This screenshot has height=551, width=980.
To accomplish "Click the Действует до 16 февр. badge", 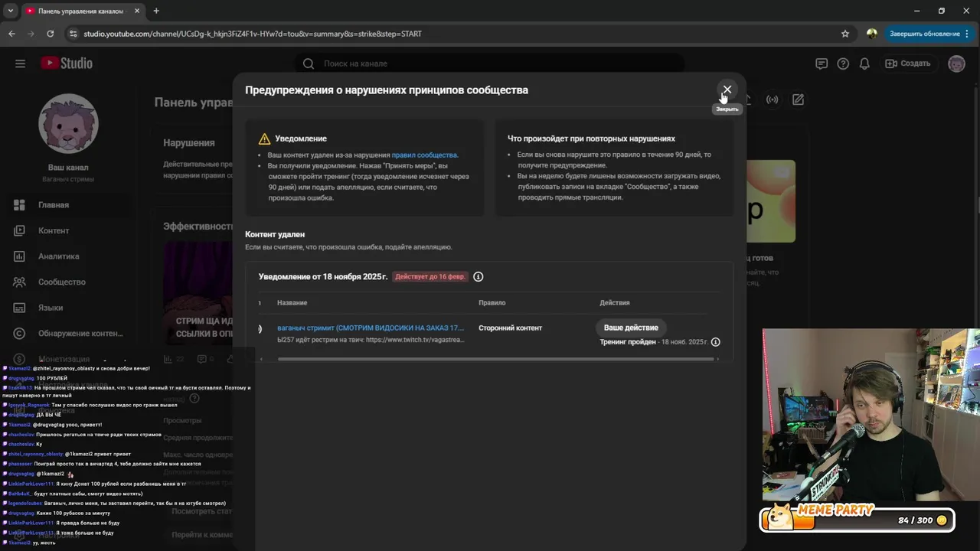I will pyautogui.click(x=430, y=276).
